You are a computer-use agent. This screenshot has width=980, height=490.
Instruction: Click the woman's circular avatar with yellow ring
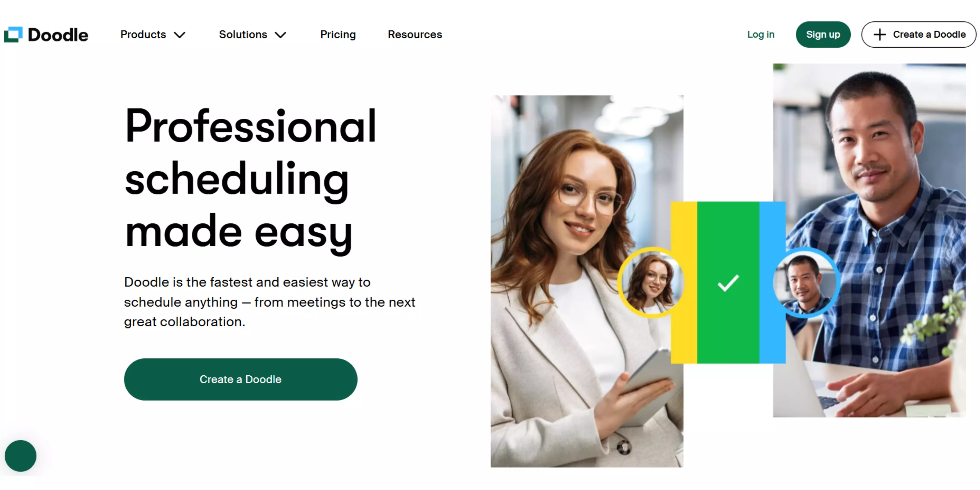point(651,283)
